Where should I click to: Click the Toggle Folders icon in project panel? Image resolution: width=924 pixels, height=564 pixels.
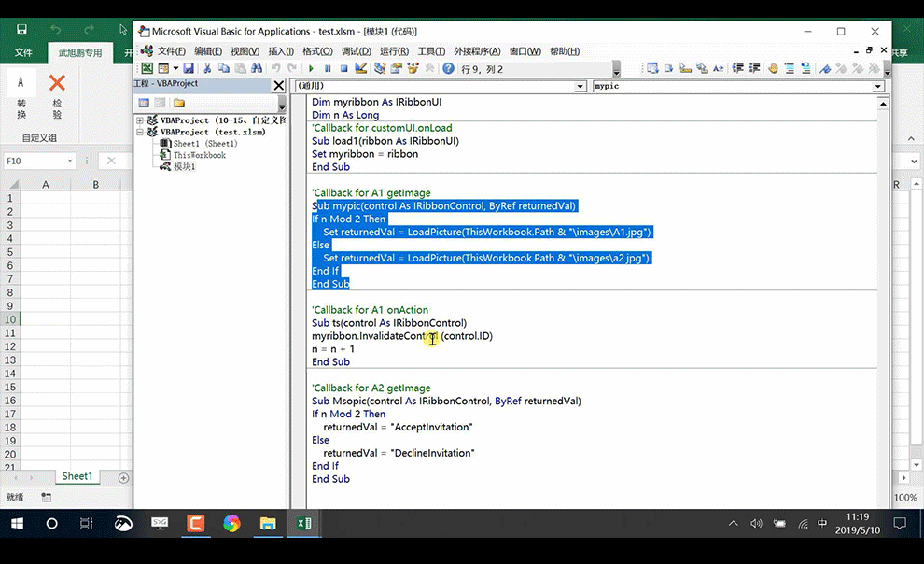[178, 103]
